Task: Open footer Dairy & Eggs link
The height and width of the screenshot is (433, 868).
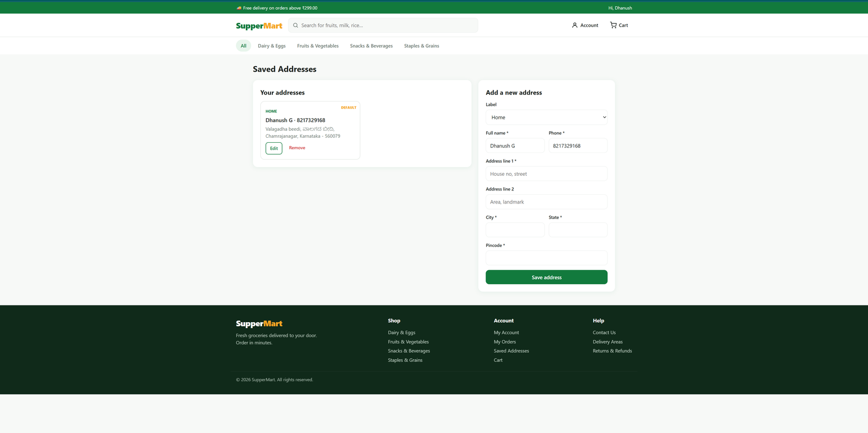Action: [401, 333]
